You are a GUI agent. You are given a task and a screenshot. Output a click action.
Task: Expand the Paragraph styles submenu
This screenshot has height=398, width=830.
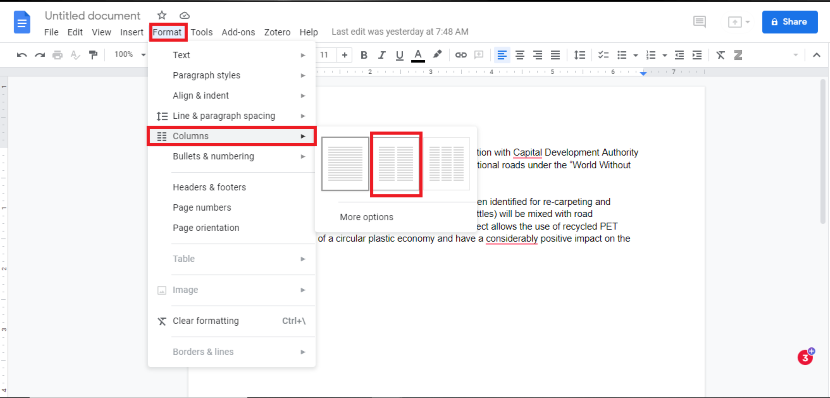click(x=232, y=75)
